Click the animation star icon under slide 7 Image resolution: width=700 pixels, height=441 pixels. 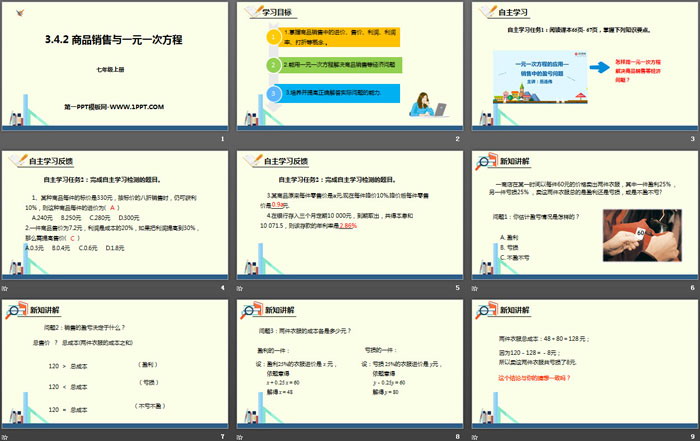click(4, 437)
